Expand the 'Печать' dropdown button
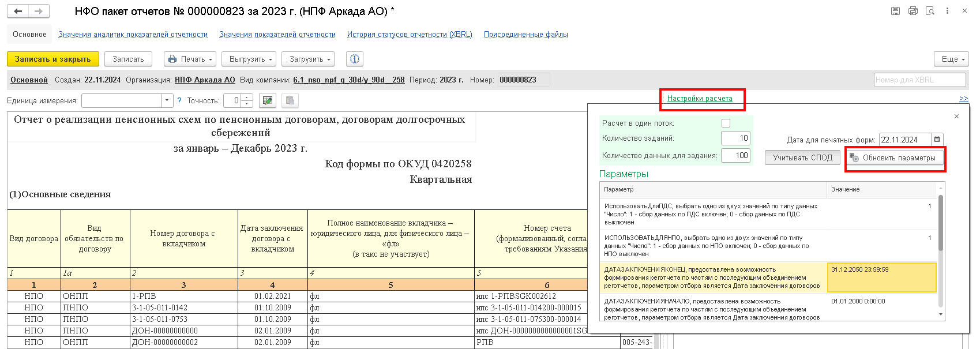Viewport: 980px width, 349px height. pos(190,59)
